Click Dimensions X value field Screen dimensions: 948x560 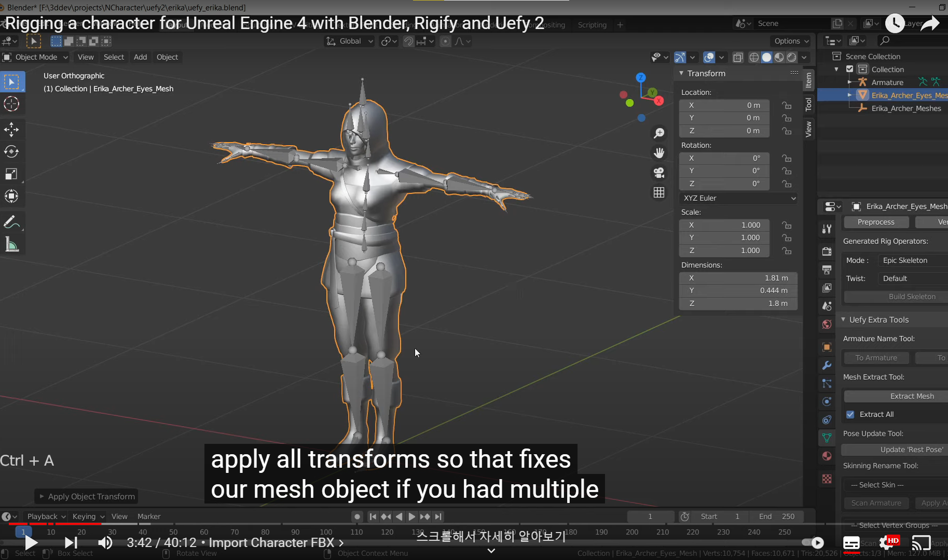tap(738, 278)
